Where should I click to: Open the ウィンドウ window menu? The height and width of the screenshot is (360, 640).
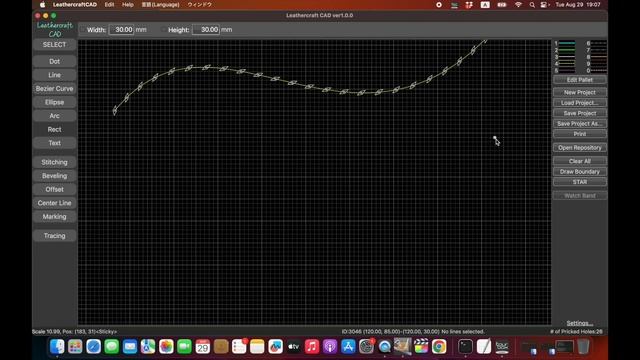coord(200,4)
